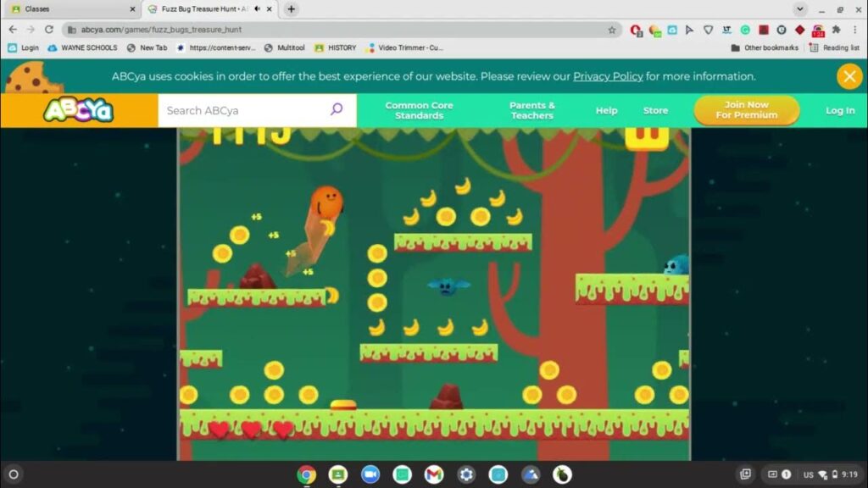
Task: Click the green circular extension icon
Action: [745, 30]
